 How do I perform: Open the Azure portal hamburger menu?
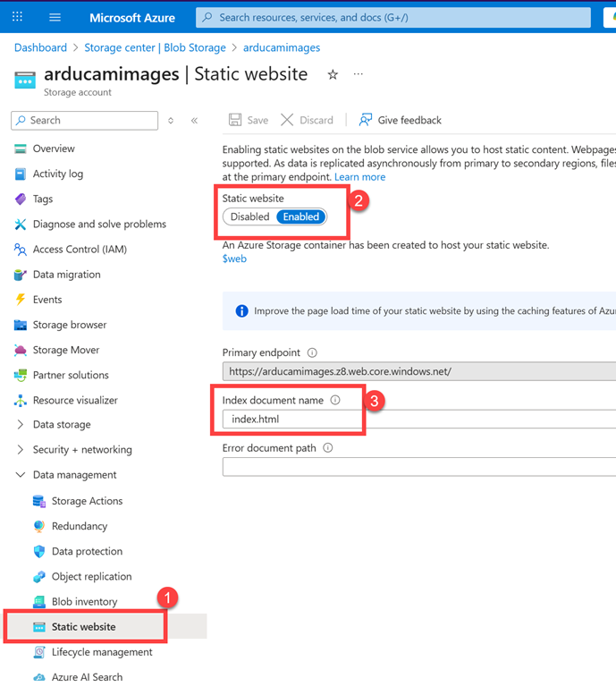point(55,18)
